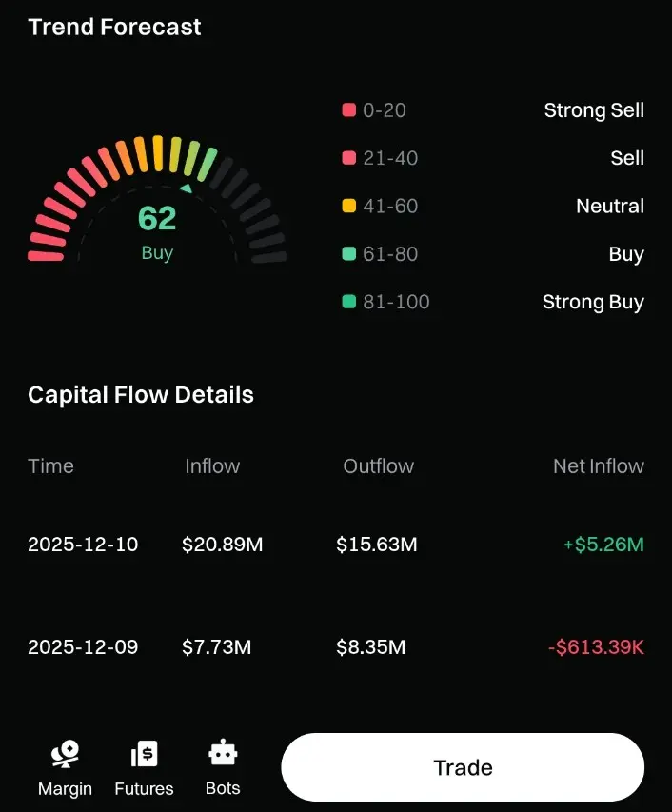
Task: Click the red 0-20 legend marker
Action: click(x=349, y=110)
